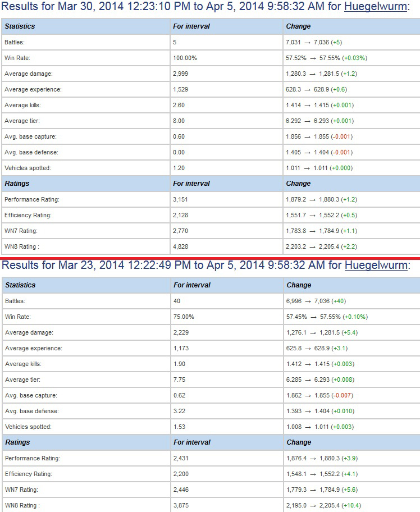
Task: Select change '1,548.1 → 1,552.2 (+4.1)'
Action: coord(322,474)
